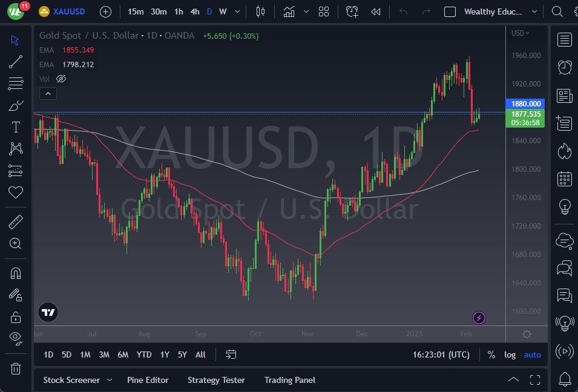Viewport: 578px width, 392px height.
Task: Open the indicators menu
Action: pos(289,11)
